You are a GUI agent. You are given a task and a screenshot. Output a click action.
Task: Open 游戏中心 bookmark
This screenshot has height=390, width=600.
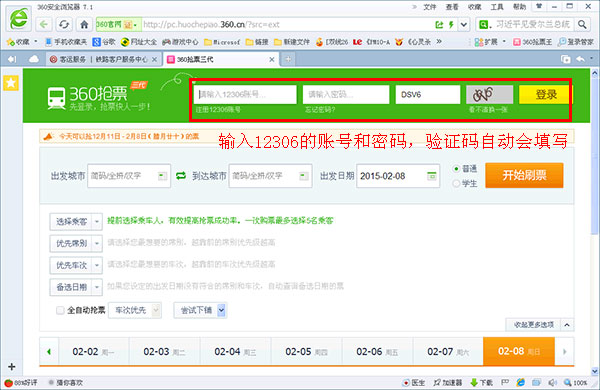180,42
